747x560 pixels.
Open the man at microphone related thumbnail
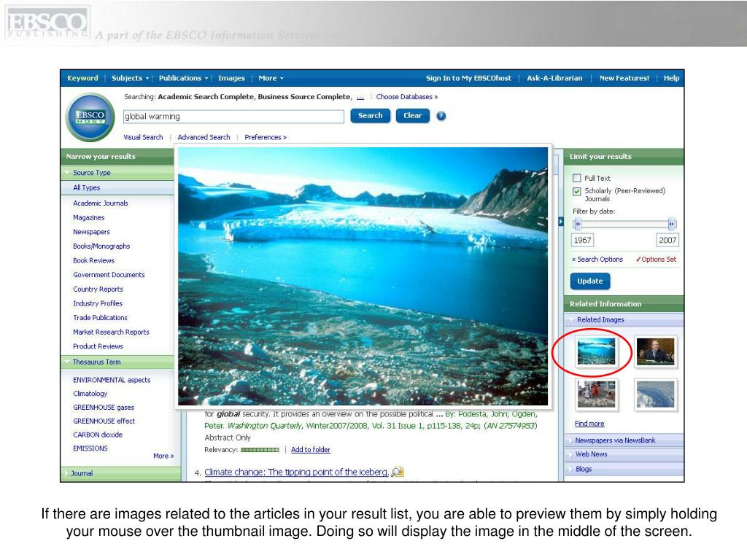click(x=656, y=351)
